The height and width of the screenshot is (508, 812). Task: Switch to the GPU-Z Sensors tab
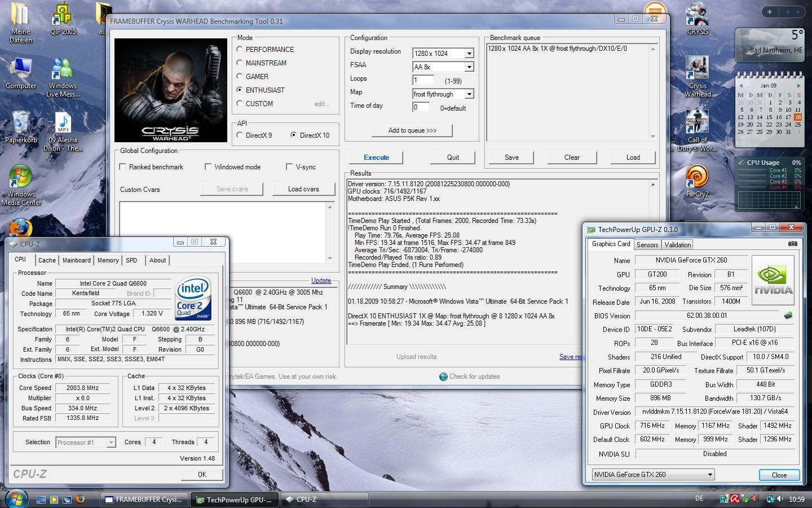pyautogui.click(x=647, y=245)
